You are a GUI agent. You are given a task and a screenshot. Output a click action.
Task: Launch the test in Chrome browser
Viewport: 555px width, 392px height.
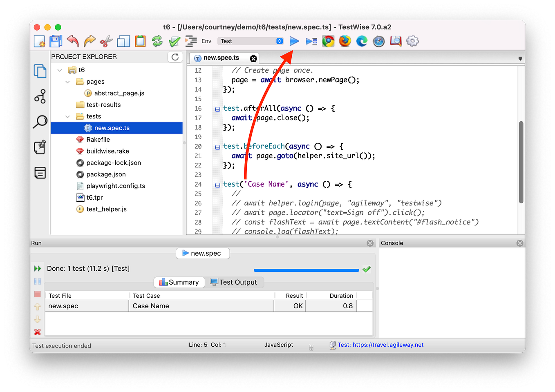pos(328,41)
